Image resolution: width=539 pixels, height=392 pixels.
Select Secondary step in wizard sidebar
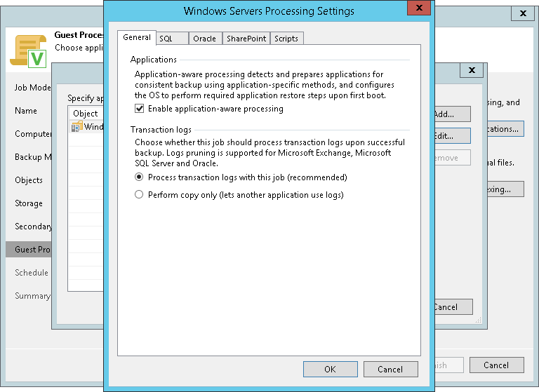(33, 227)
